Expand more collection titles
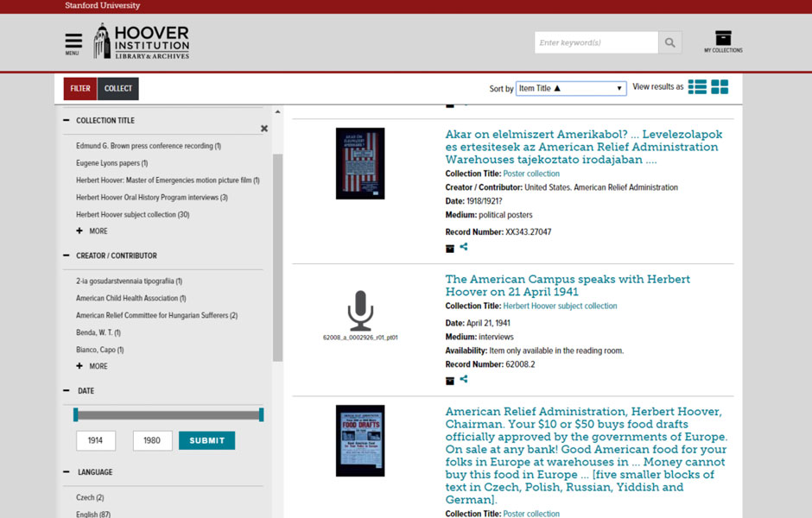The image size is (812, 518). 92,231
